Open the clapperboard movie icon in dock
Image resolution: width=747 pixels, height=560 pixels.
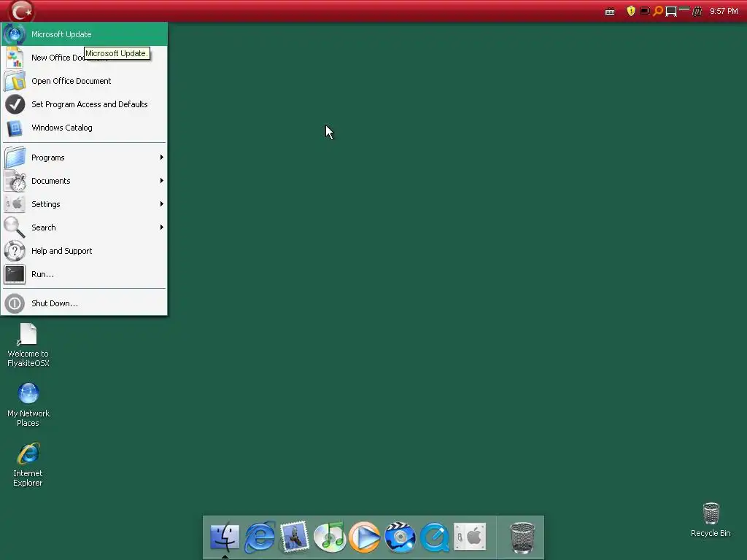click(x=400, y=537)
